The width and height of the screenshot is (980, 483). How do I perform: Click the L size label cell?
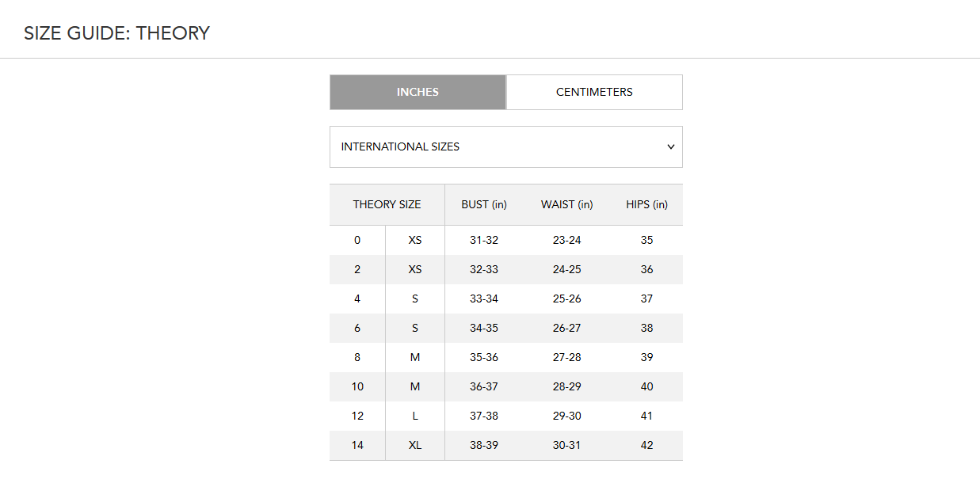[415, 416]
